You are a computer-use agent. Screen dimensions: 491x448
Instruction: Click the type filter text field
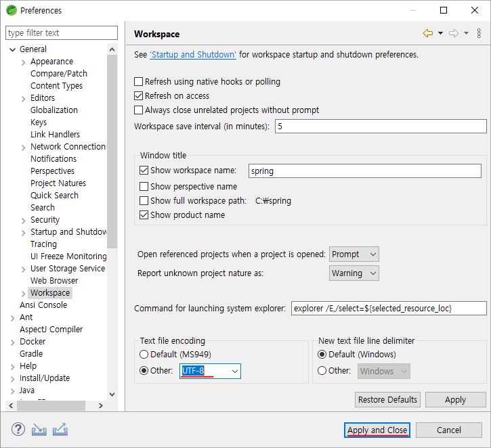(x=62, y=33)
